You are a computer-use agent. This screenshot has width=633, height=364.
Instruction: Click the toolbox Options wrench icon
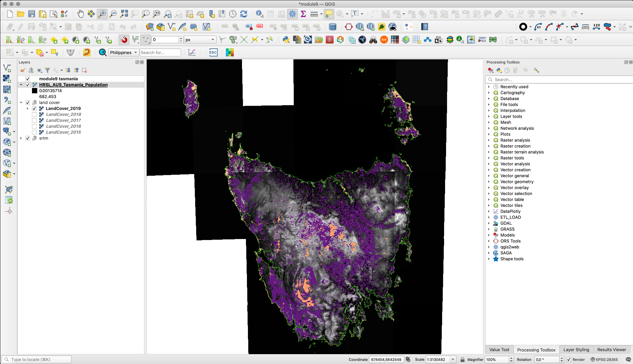(536, 70)
